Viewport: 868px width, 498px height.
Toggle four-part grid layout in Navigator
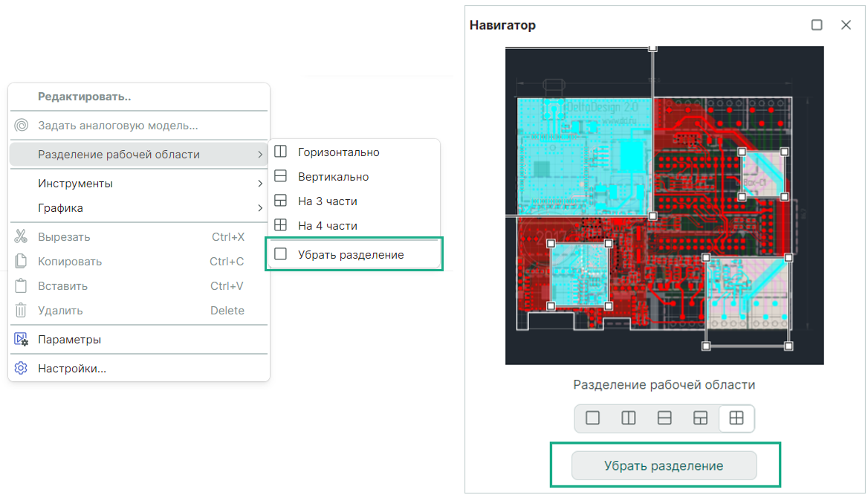(736, 418)
